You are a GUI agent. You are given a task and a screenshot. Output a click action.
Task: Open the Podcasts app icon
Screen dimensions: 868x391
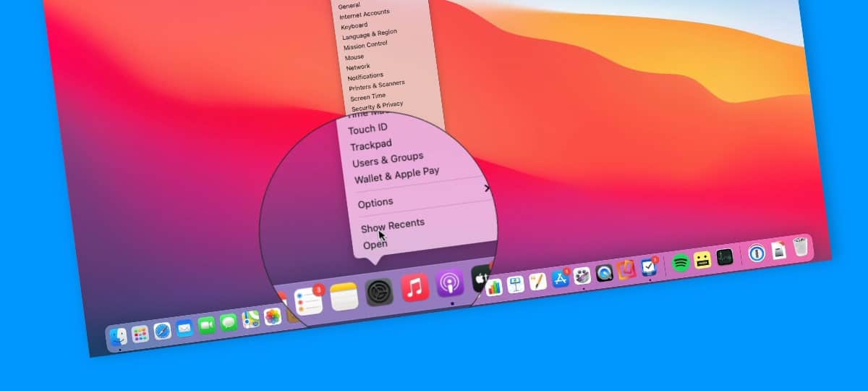(x=450, y=282)
